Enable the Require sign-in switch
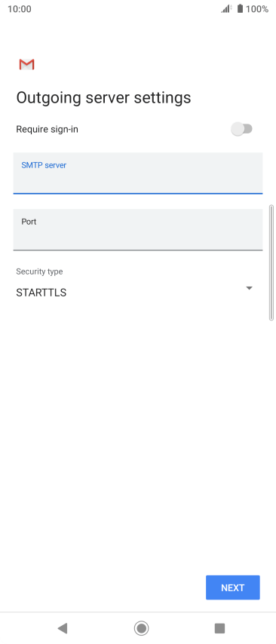 coord(241,129)
